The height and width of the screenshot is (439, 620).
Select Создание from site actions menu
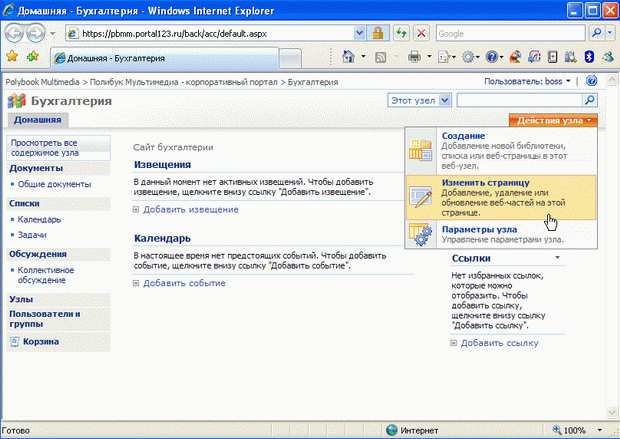pyautogui.click(x=463, y=136)
